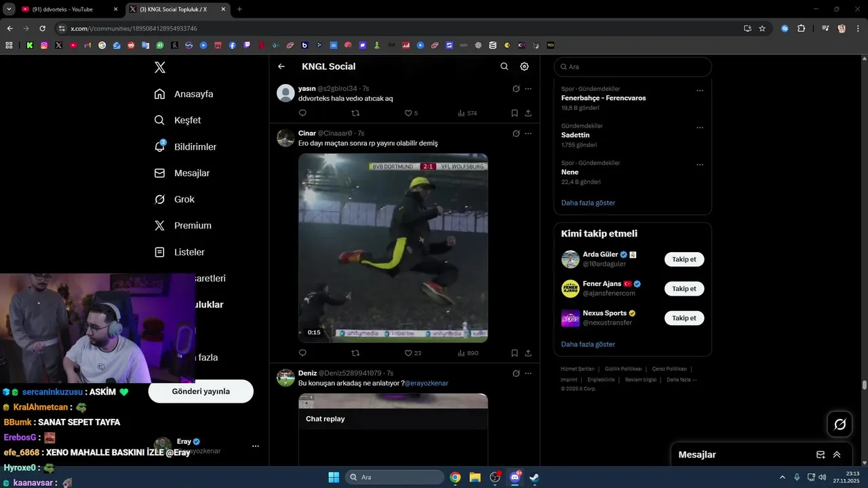The height and width of the screenshot is (488, 868).
Task: Open Mesajlar in the sidebar
Action: click(x=182, y=173)
